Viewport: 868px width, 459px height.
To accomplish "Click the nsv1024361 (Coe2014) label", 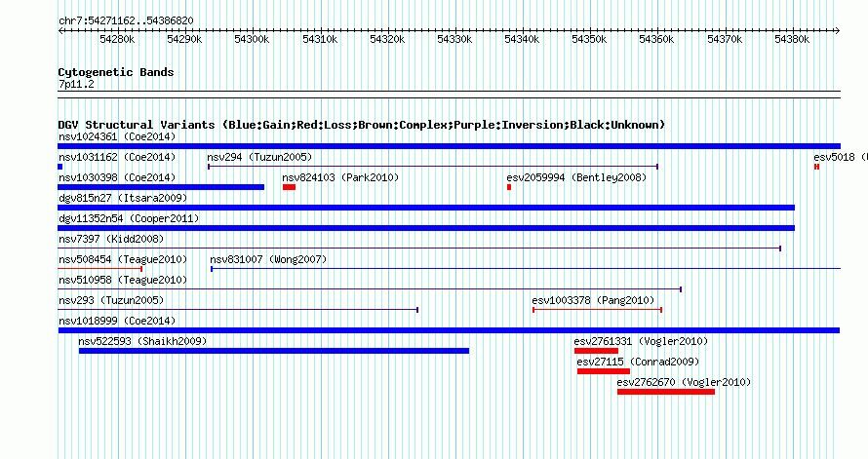I will 117,136.
